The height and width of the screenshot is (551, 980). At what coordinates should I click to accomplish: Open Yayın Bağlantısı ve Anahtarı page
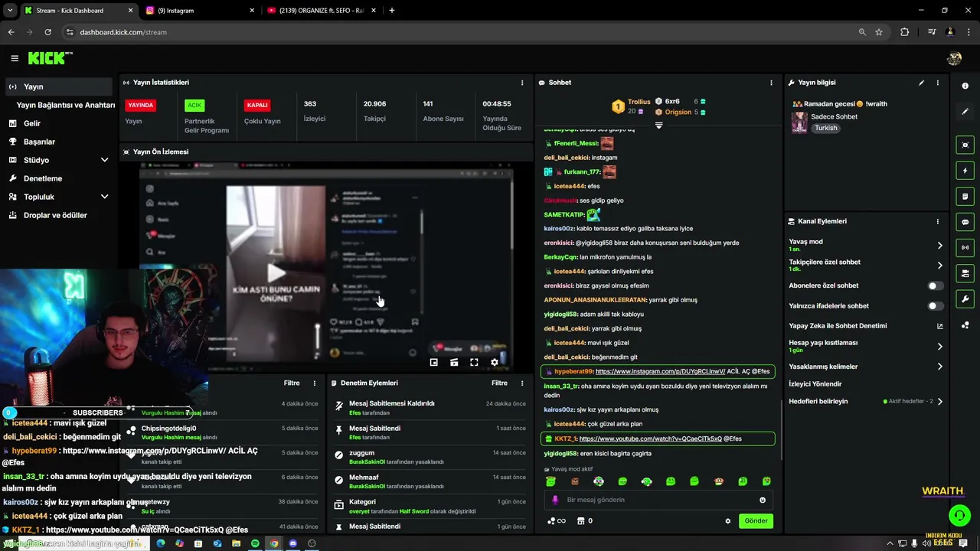pos(66,105)
